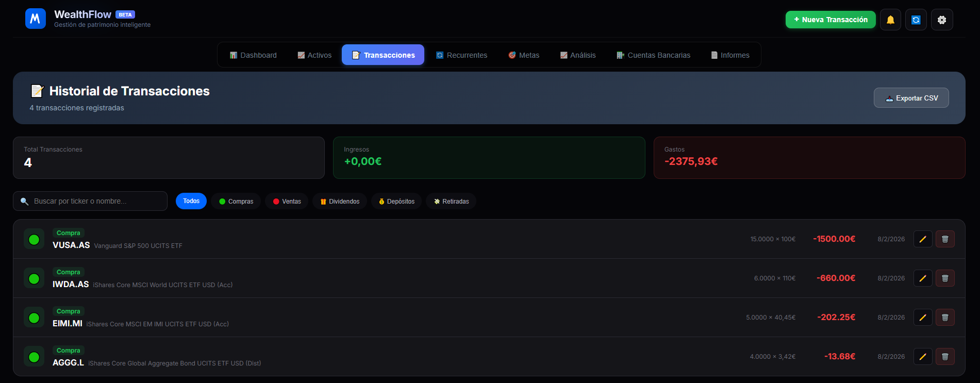Focus the ticker or name search field
The width and height of the screenshot is (980, 383).
(90, 201)
